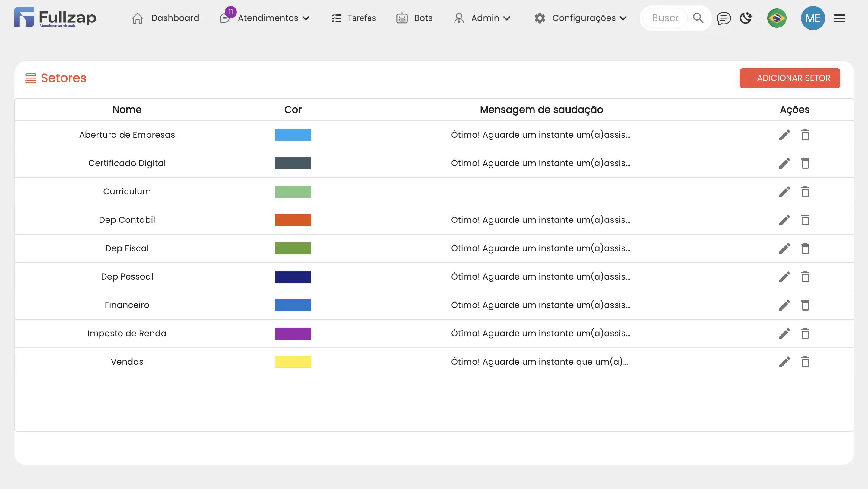Edit the Financeiro sector
This screenshot has height=489, width=868.
(x=784, y=305)
